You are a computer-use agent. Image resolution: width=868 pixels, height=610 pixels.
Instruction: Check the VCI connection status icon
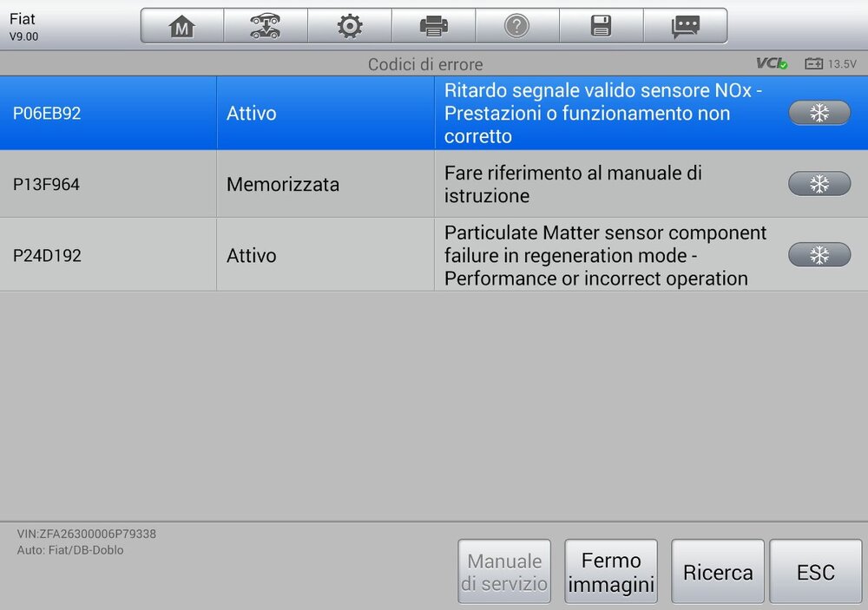(771, 63)
